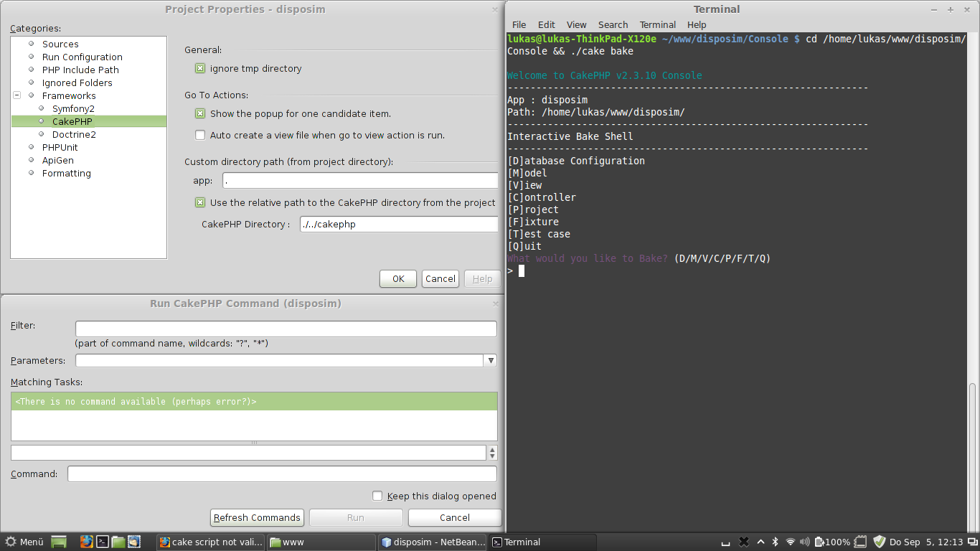
Task: Switch to disposim - NetBeans taskbar window
Action: pos(433,542)
